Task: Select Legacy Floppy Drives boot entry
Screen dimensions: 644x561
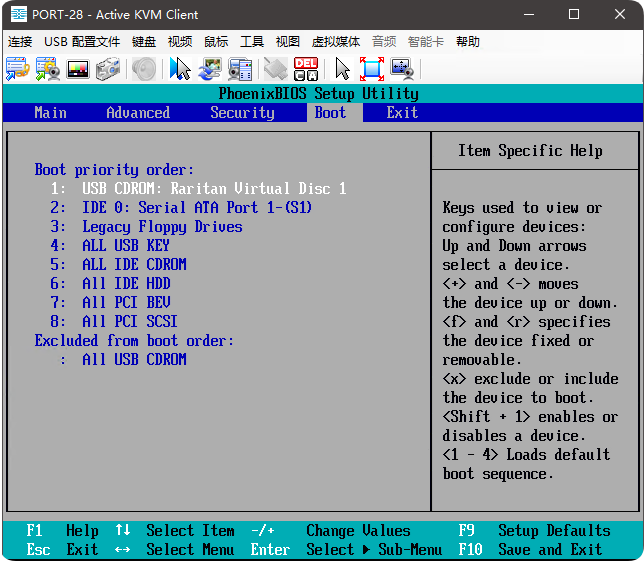Action: tap(162, 227)
